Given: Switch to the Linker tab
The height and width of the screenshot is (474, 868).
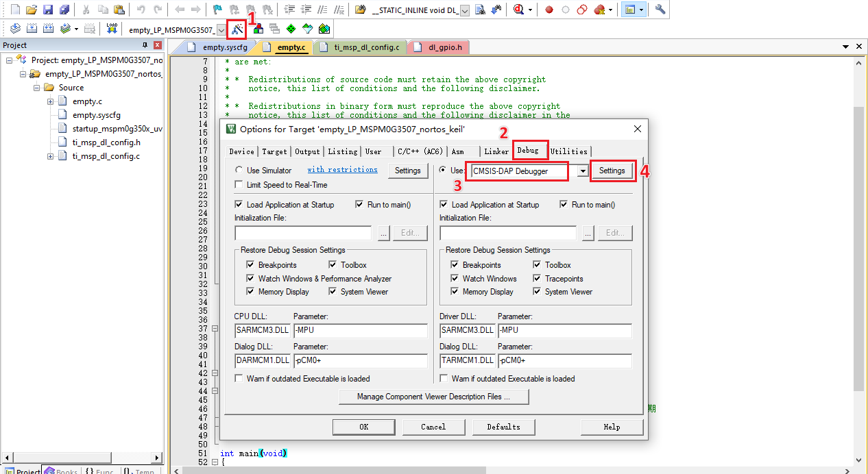Looking at the screenshot, I should pyautogui.click(x=496, y=151).
